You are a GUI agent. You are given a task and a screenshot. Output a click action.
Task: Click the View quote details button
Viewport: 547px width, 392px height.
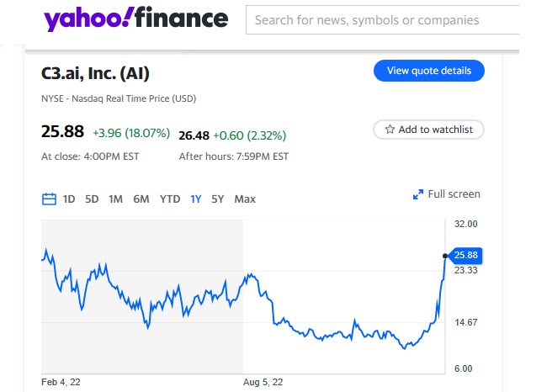coord(428,71)
